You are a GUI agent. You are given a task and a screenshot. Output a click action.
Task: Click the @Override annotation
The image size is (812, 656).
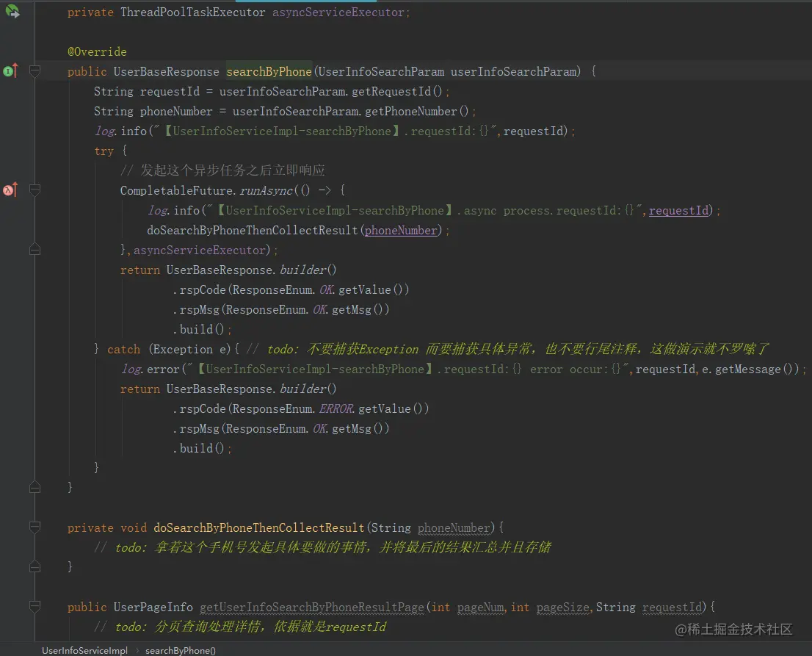pyautogui.click(x=97, y=52)
